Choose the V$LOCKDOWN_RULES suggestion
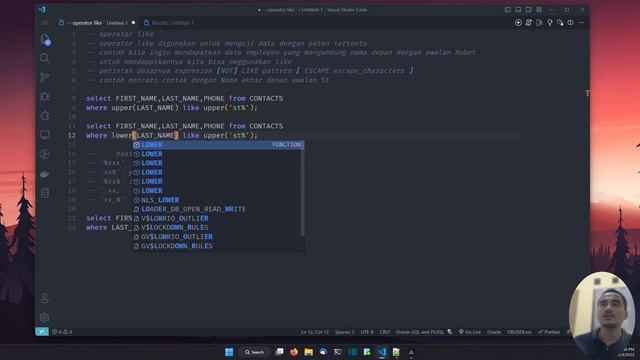 218,227
